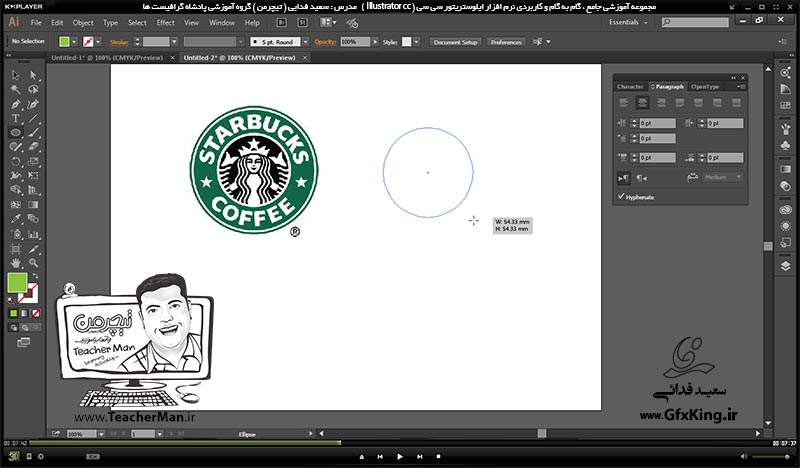Set paragraph alignment to Align Right
The width and height of the screenshot is (800, 468).
661,103
